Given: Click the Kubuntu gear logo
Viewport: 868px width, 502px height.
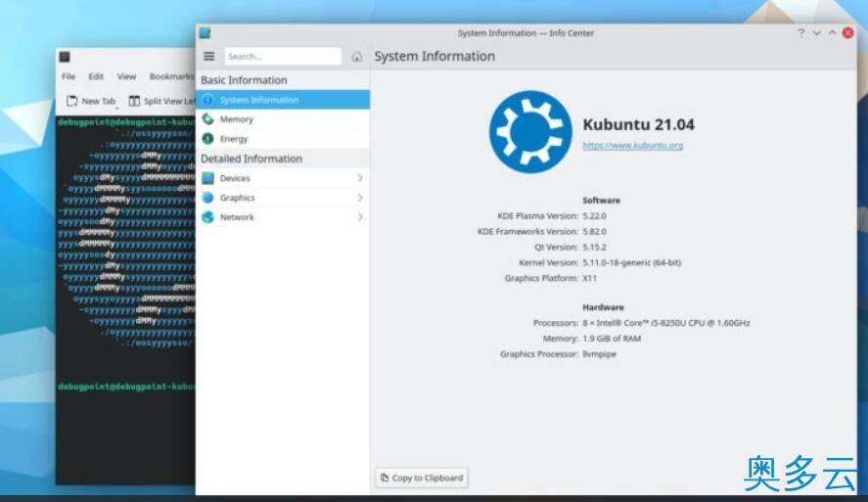Looking at the screenshot, I should coord(530,132).
